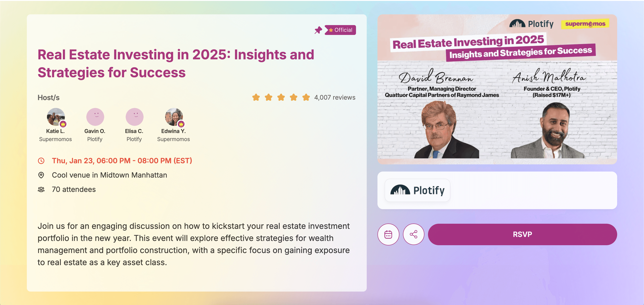Open the 4,007 reviews link
The image size is (644, 305).
[x=335, y=97]
